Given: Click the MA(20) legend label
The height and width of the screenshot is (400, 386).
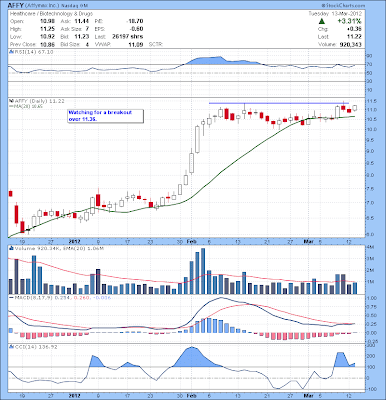Looking at the screenshot, I should coord(26,106).
